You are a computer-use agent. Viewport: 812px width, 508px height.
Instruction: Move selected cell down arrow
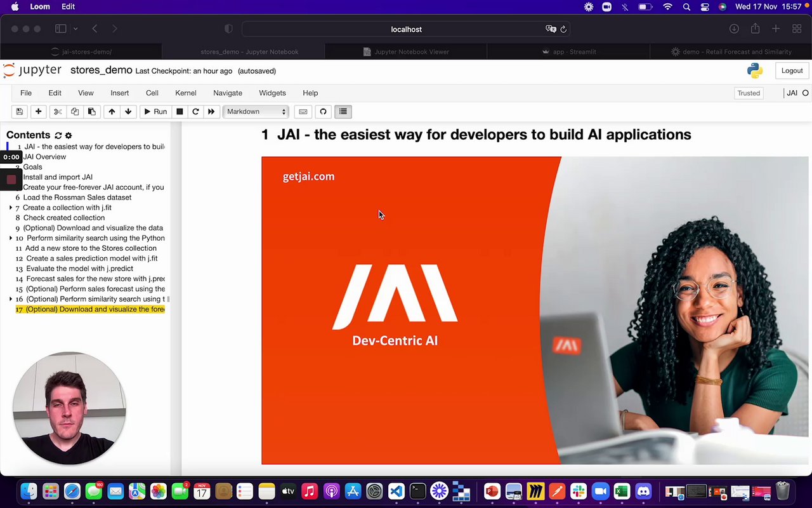pos(128,112)
